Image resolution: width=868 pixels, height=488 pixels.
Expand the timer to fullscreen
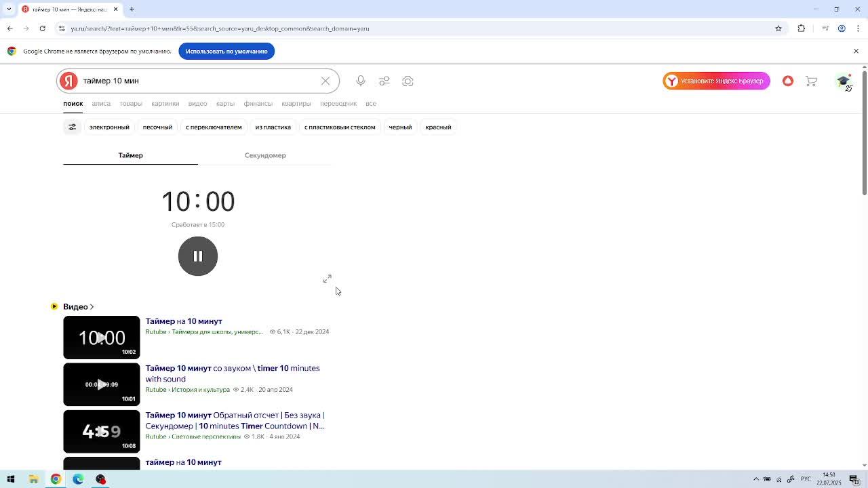[328, 279]
